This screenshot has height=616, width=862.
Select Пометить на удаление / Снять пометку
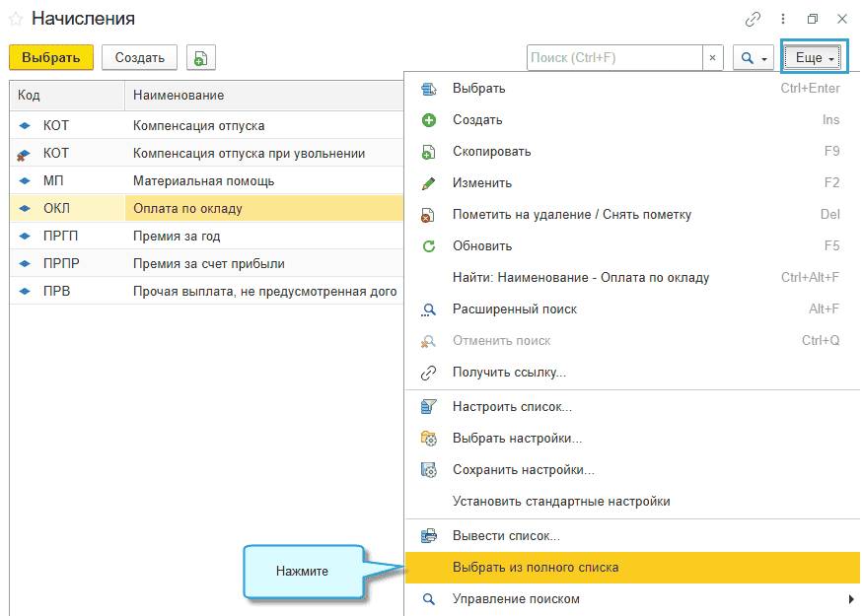(571, 215)
